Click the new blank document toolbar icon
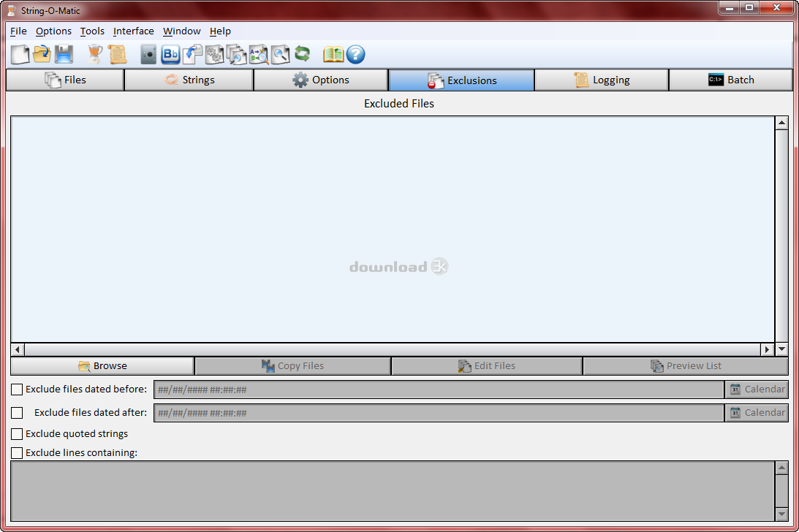Viewport: 799px width, 532px height. (20, 54)
